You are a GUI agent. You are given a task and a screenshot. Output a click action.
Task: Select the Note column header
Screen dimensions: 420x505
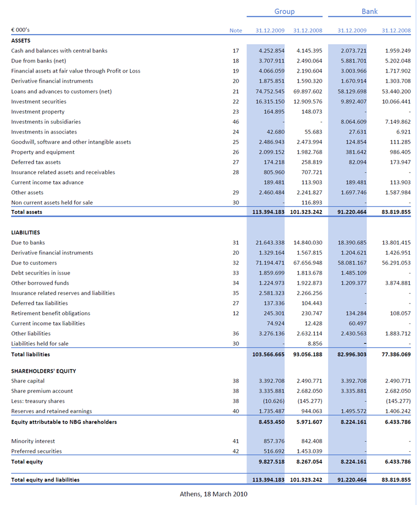(x=235, y=31)
